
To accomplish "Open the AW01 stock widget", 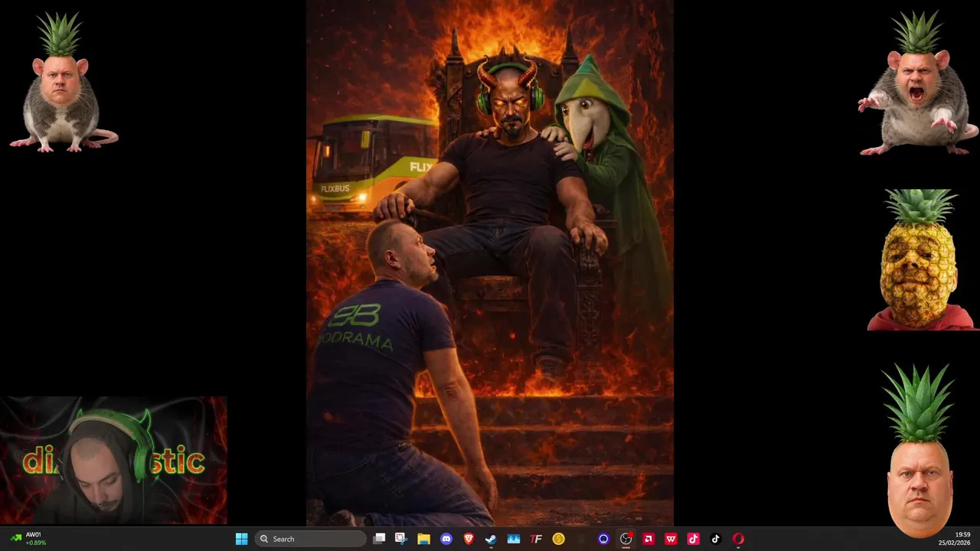I will (x=28, y=539).
